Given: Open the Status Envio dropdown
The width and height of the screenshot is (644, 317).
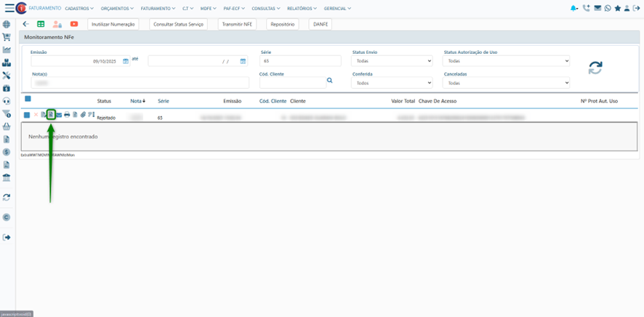Looking at the screenshot, I should pos(392,61).
